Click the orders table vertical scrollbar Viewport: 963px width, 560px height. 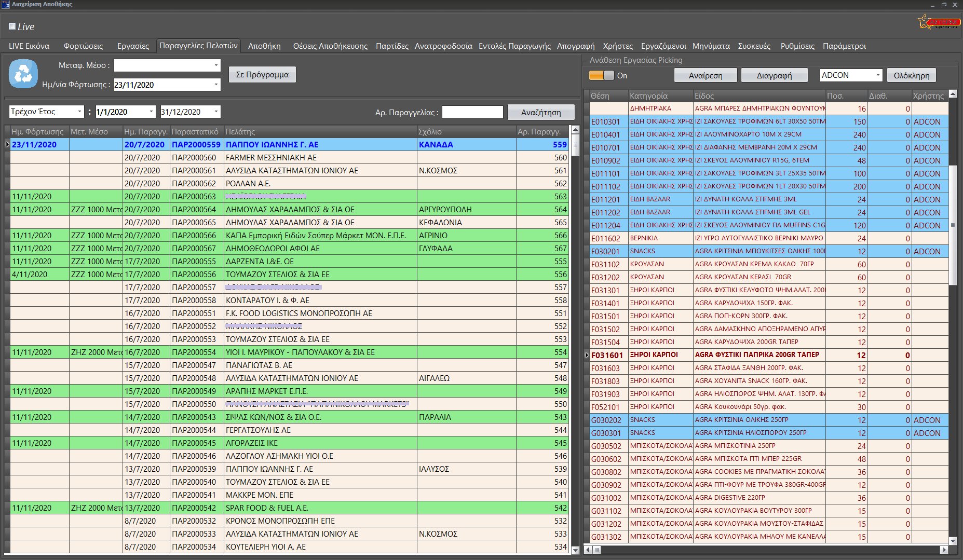pyautogui.click(x=575, y=340)
